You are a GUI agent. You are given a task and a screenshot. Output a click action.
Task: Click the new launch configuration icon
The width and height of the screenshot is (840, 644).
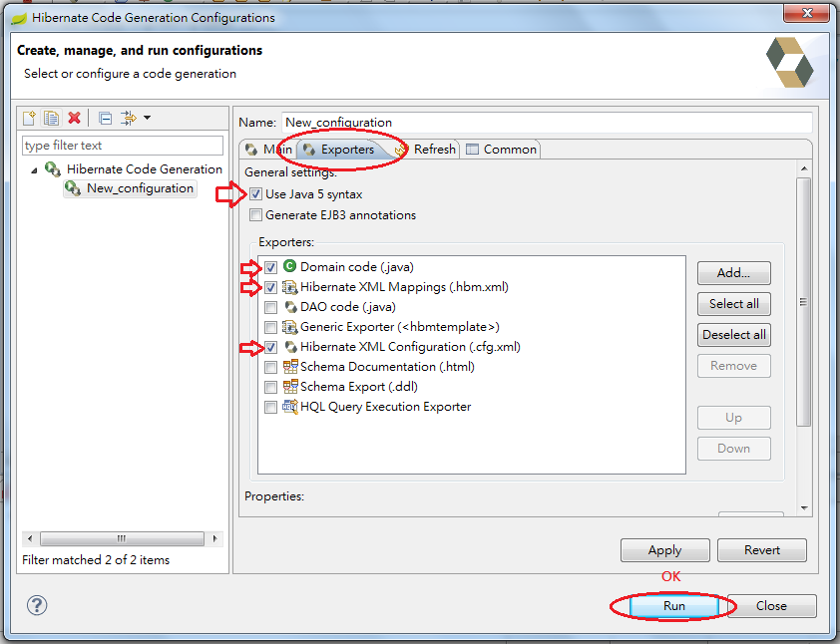29,118
